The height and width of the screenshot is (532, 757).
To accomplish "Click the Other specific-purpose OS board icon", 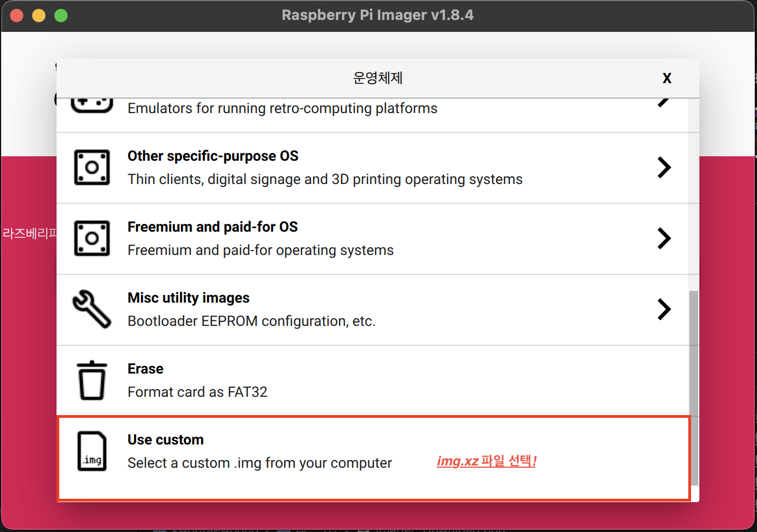I will 92,167.
